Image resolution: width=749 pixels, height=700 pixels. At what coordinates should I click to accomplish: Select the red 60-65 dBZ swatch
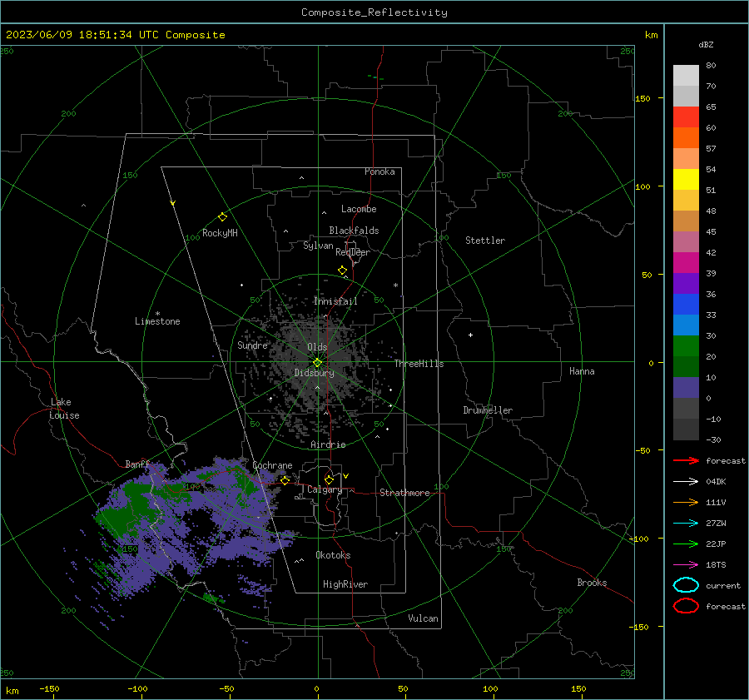pyautogui.click(x=686, y=117)
